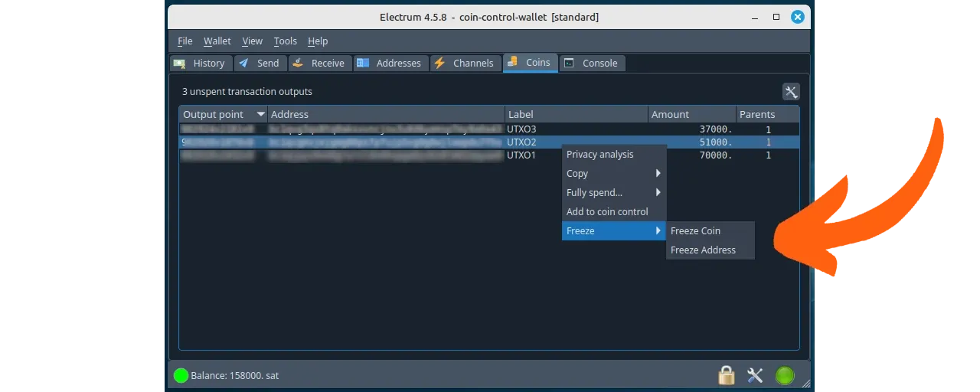Choose Privacy analysis from context menu
Image resolution: width=980 pixels, height=392 pixels.
[614, 155]
